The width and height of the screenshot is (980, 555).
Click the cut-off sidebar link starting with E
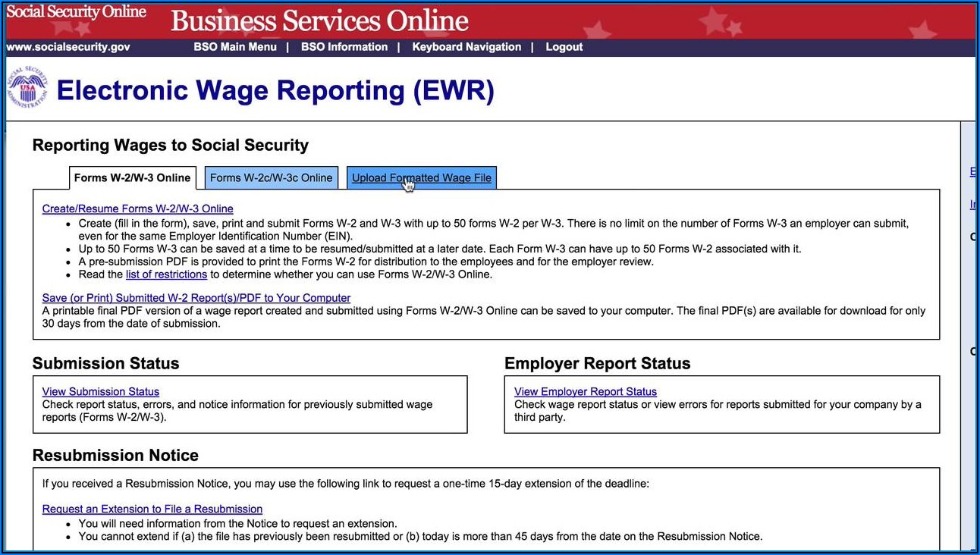973,172
